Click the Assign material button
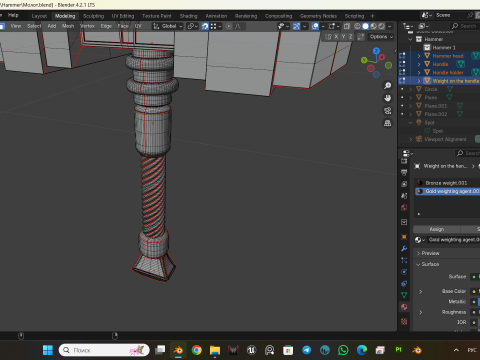Image resolution: width=480 pixels, height=360 pixels. tap(436, 229)
